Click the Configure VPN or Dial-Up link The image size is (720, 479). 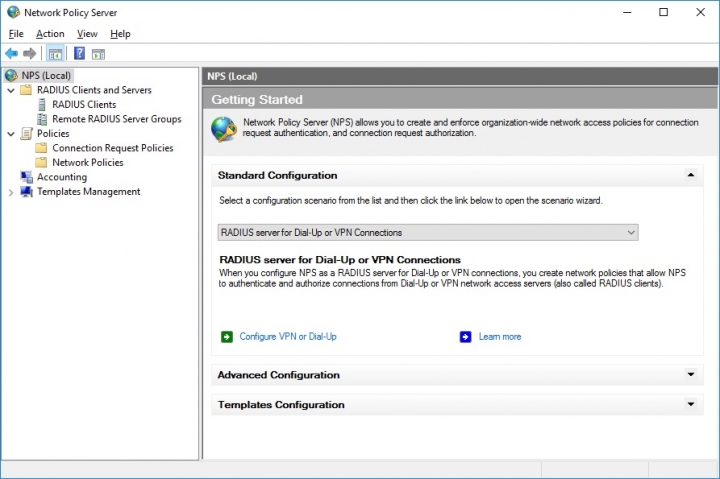(288, 337)
